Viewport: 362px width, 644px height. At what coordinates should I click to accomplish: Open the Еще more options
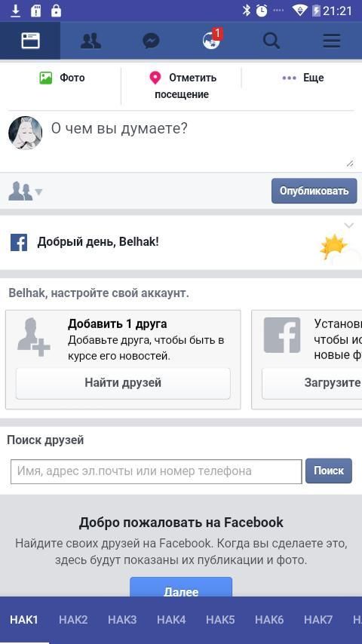[x=303, y=78]
